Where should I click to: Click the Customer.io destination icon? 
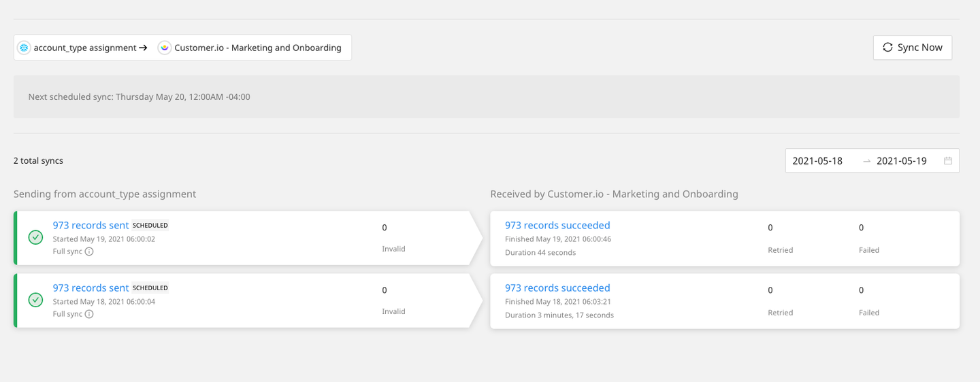coord(165,48)
